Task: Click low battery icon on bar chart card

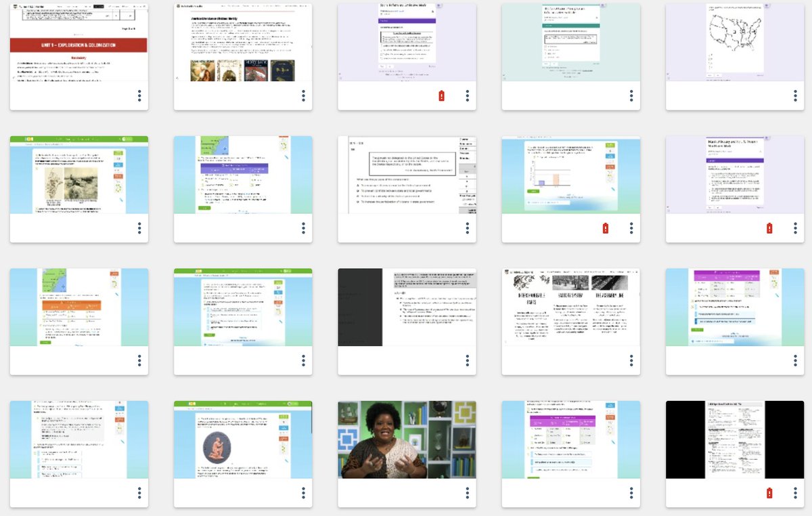Action: point(605,228)
